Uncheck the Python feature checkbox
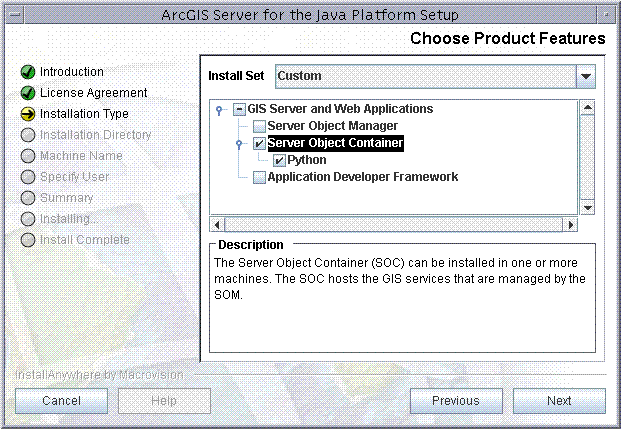Image resolution: width=621 pixels, height=429 pixels. click(x=279, y=160)
